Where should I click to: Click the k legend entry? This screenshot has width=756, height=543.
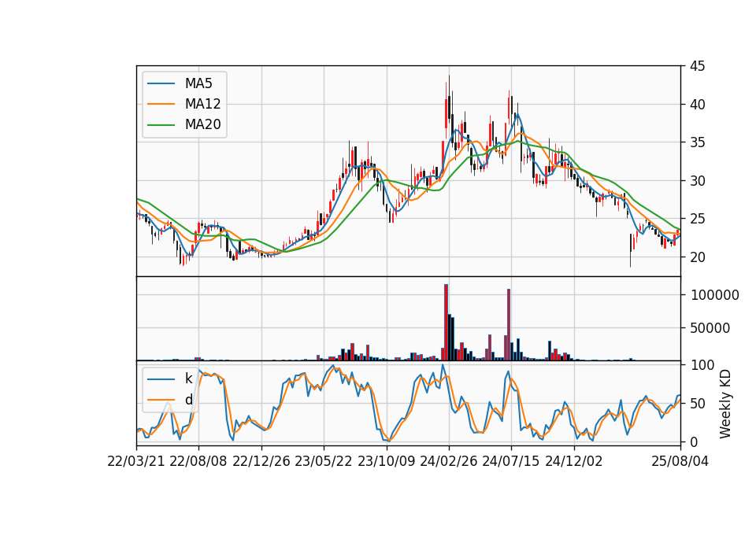point(170,379)
